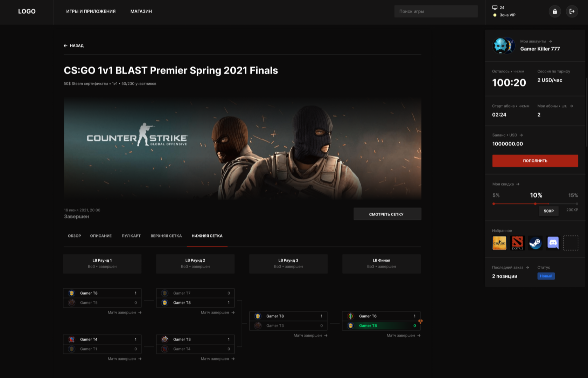Viewport: 588px width, 378px height.
Task: Click the blue Новый status badge
Action: tap(546, 276)
